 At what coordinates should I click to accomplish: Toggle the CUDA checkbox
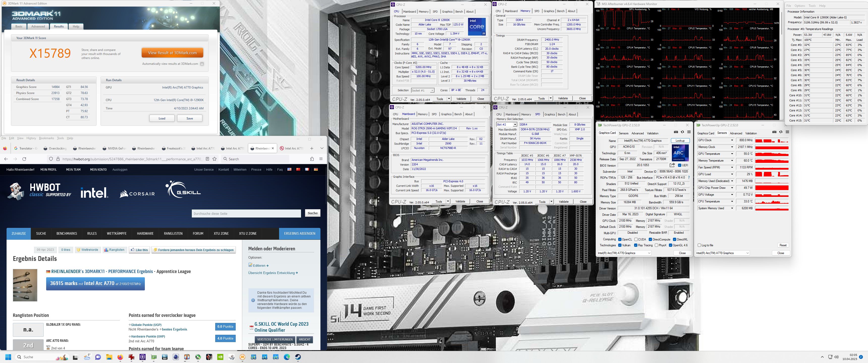(x=636, y=239)
